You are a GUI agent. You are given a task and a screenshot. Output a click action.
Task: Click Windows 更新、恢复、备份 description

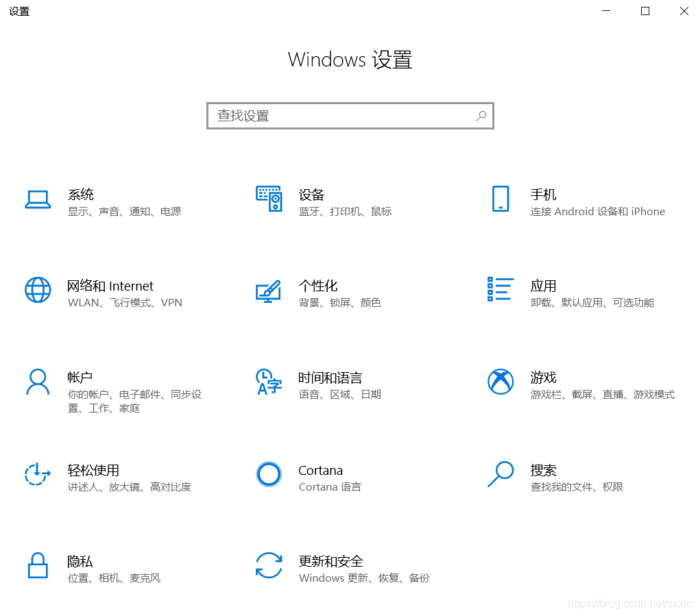coord(365,578)
